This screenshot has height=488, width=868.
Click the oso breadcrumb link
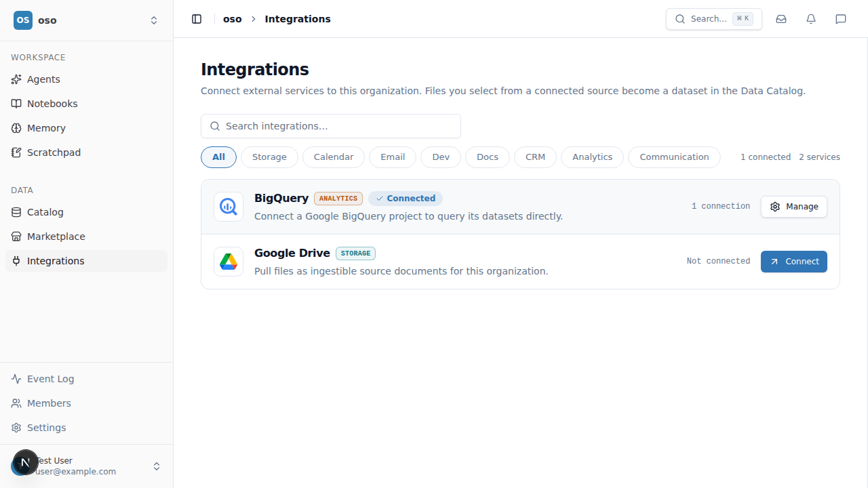pyautogui.click(x=233, y=19)
